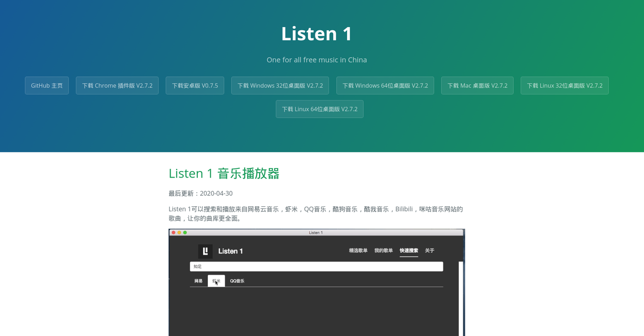This screenshot has width=644, height=336.
Task: Download the Chrome 插件版 V2.7.2
Action: 117,86
